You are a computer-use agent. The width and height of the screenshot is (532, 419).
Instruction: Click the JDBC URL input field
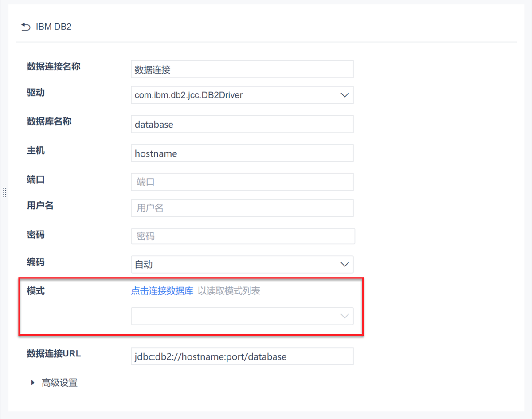tap(242, 356)
